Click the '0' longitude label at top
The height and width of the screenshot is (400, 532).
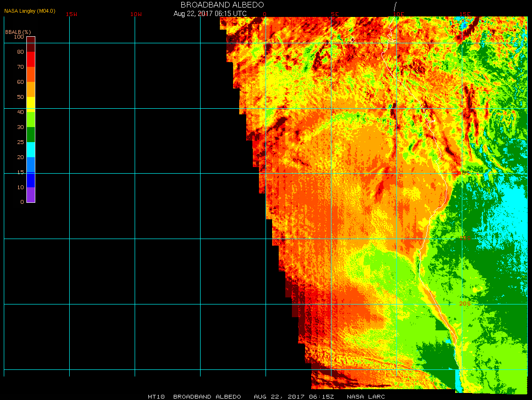coord(265,14)
